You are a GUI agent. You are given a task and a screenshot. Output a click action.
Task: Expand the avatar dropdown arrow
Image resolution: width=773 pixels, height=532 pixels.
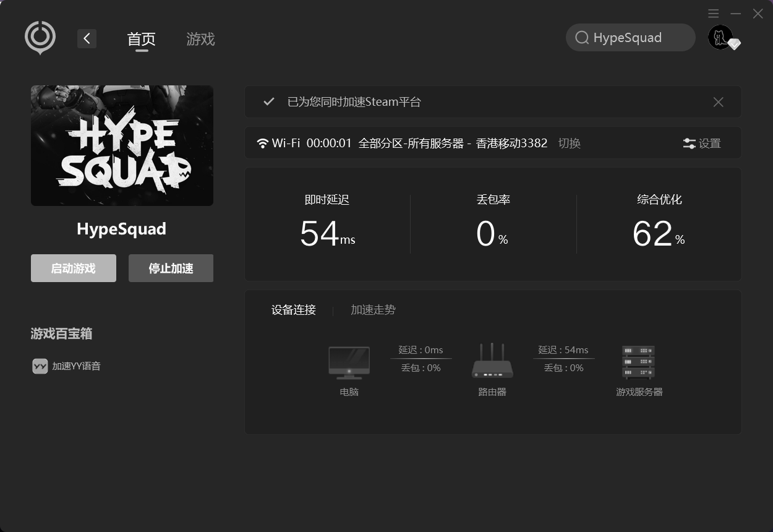point(735,45)
